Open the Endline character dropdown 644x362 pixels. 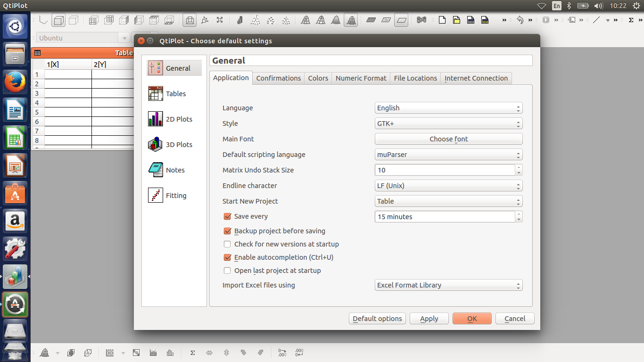pos(448,186)
